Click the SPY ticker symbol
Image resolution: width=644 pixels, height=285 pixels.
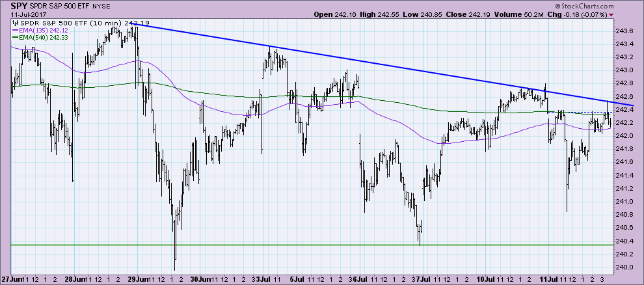18,6
